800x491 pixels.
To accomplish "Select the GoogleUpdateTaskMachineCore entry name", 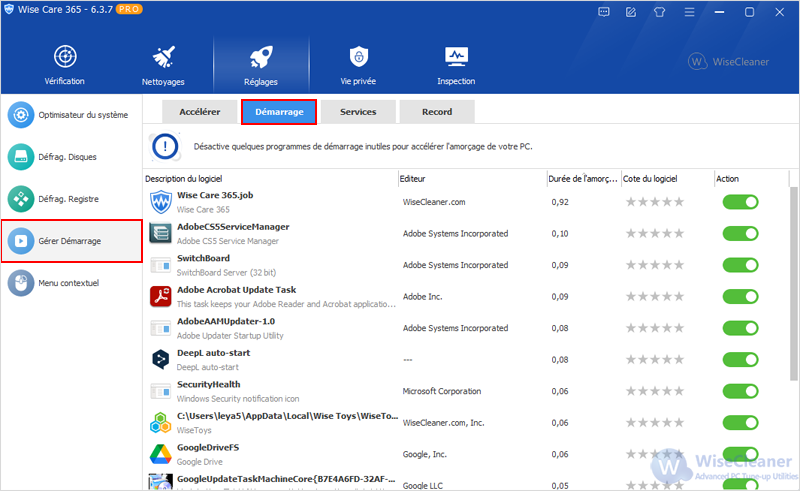I will [x=286, y=479].
